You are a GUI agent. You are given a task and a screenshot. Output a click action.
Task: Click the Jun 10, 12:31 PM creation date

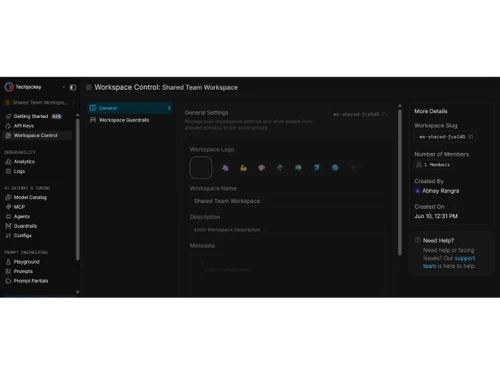coord(436,216)
